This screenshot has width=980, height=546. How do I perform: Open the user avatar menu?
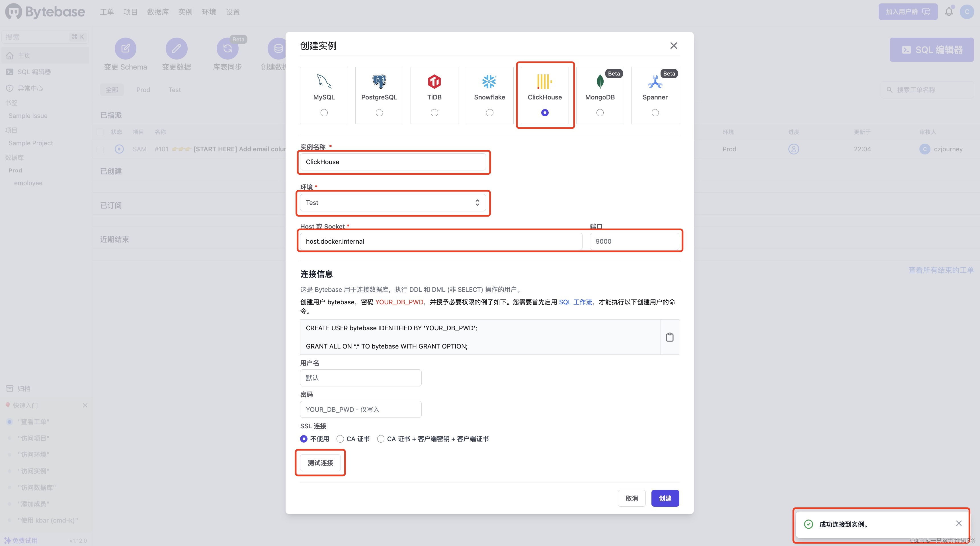[x=967, y=12]
